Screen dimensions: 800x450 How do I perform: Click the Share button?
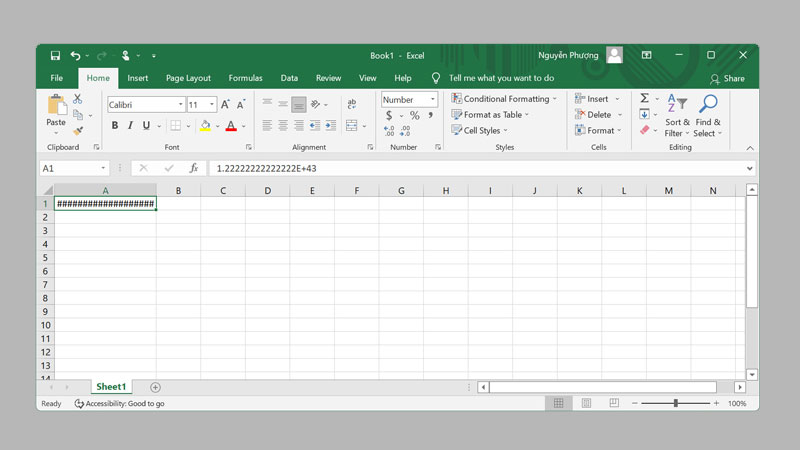point(727,79)
